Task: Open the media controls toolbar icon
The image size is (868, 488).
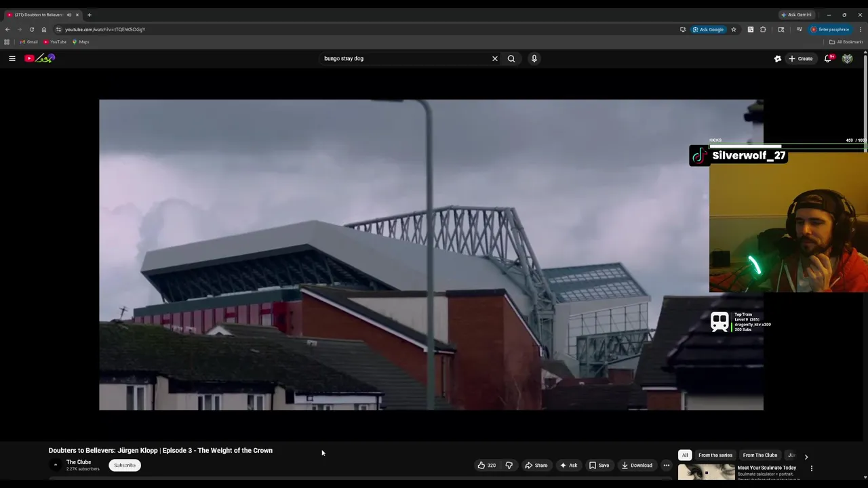Action: coord(800,29)
